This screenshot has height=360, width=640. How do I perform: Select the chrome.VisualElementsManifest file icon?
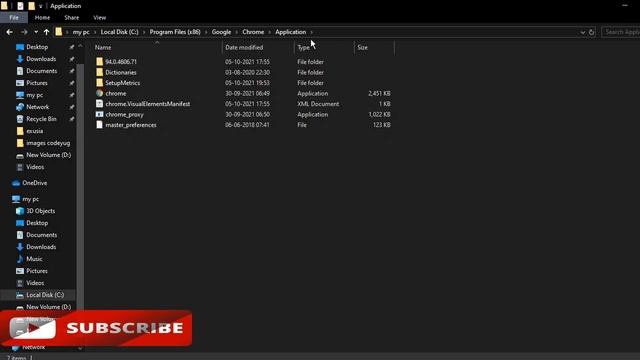coord(100,104)
